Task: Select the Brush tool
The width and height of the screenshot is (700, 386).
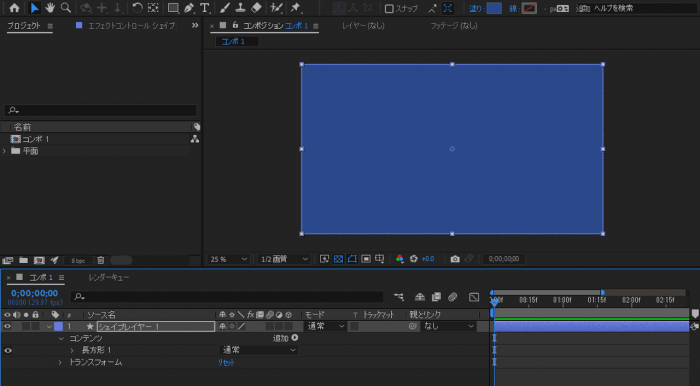Action: click(x=225, y=8)
